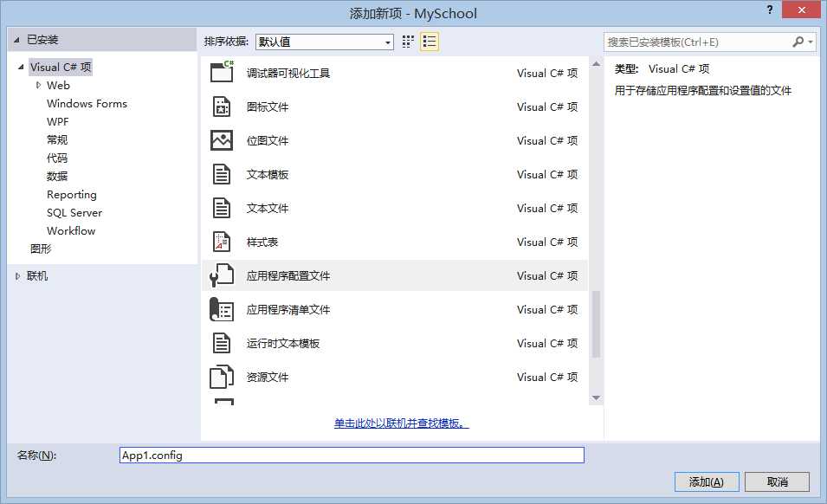Click the 资源文件 icon
Viewport: 827px width, 504px height.
[x=222, y=377]
